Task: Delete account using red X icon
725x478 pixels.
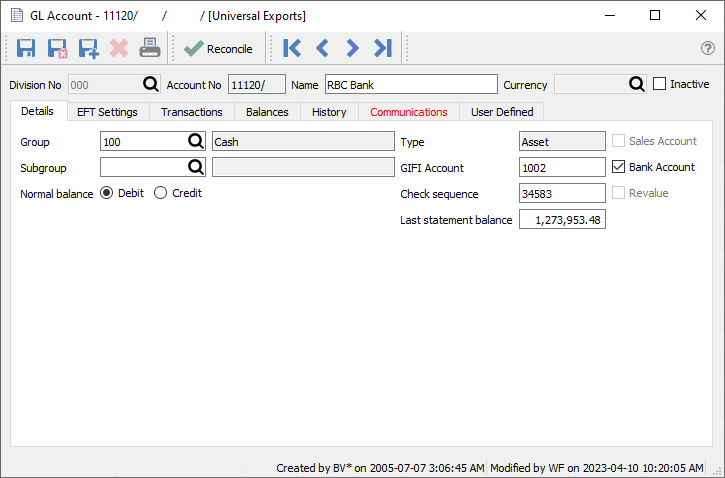Action: [119, 48]
